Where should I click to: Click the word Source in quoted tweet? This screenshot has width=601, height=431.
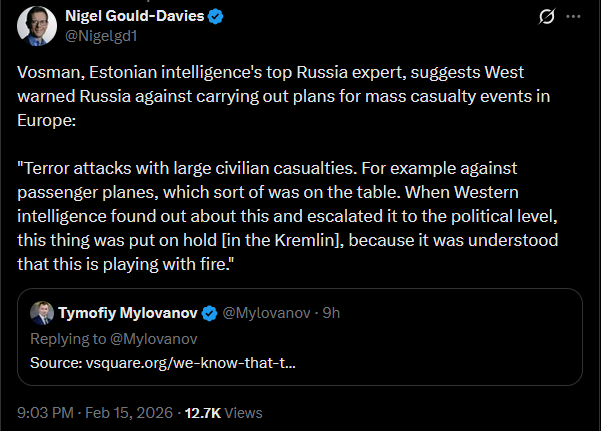[x=56, y=363]
